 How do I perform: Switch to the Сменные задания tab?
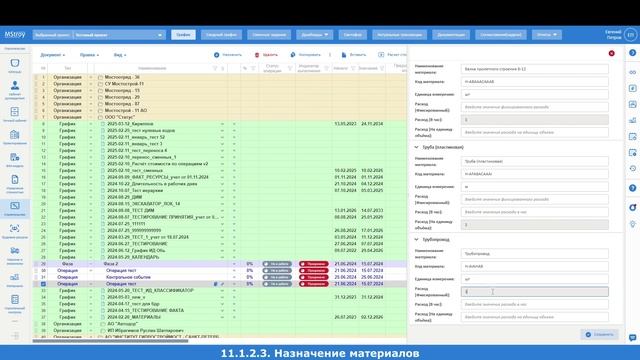tap(269, 35)
